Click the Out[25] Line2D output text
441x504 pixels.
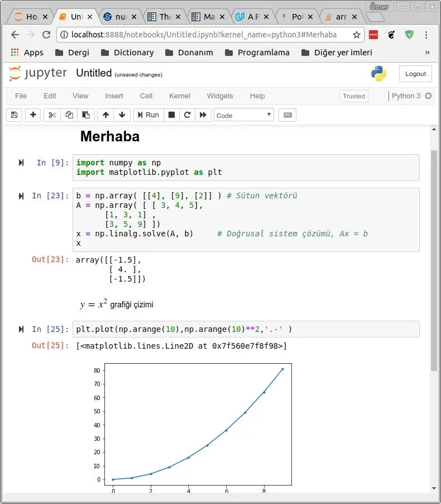pyautogui.click(x=181, y=346)
